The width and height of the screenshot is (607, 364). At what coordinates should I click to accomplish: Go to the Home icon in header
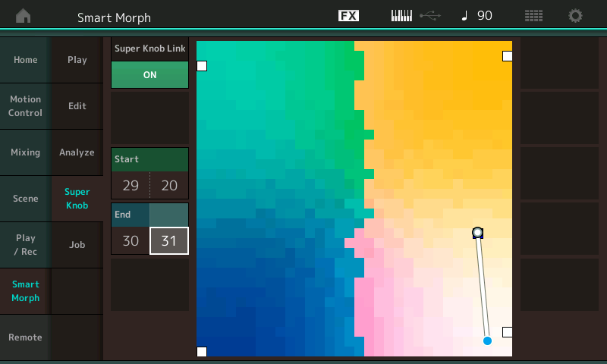click(24, 16)
